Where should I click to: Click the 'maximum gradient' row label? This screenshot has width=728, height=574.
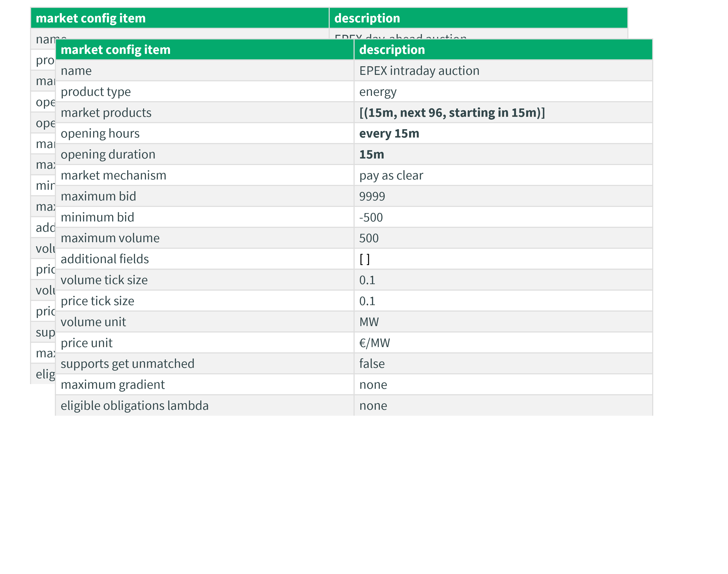[x=112, y=385]
